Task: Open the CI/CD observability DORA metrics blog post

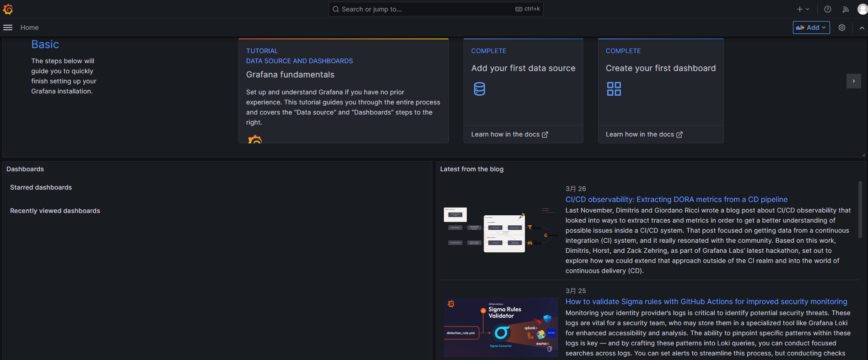Action: tap(676, 199)
